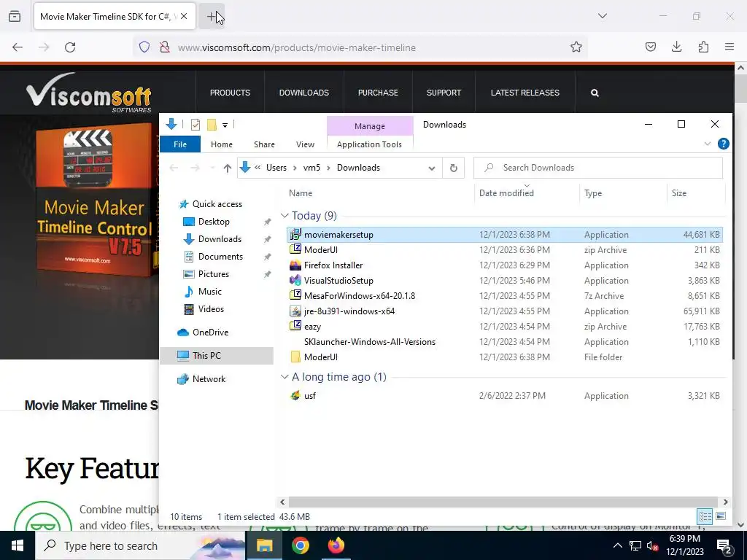747x560 pixels.
Task: Switch to the Home ribbon tab
Action: point(222,144)
